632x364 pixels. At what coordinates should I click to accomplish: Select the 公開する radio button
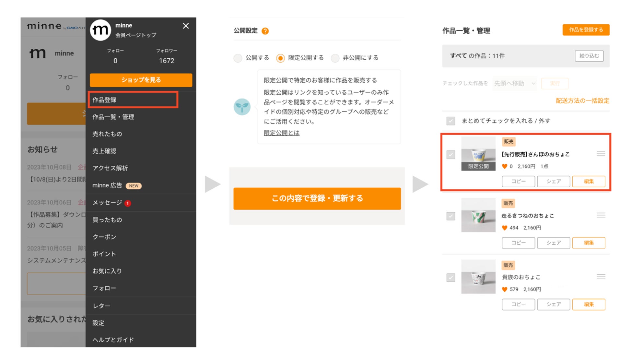238,58
